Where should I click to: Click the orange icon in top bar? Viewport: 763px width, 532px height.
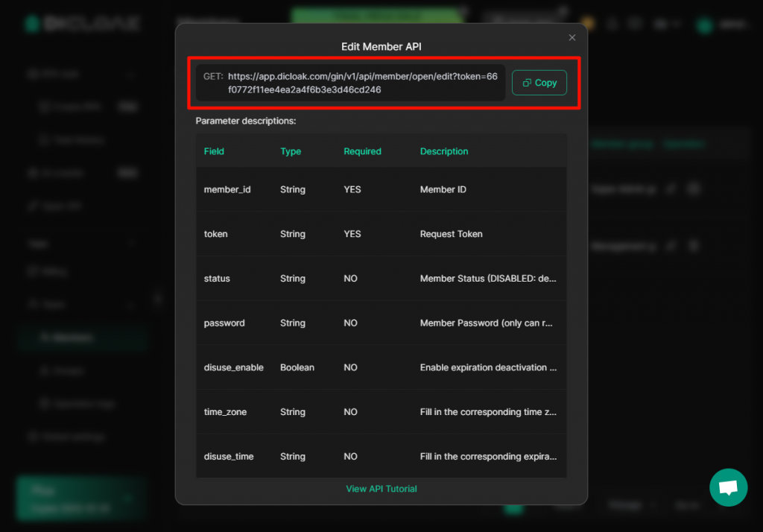pos(588,23)
